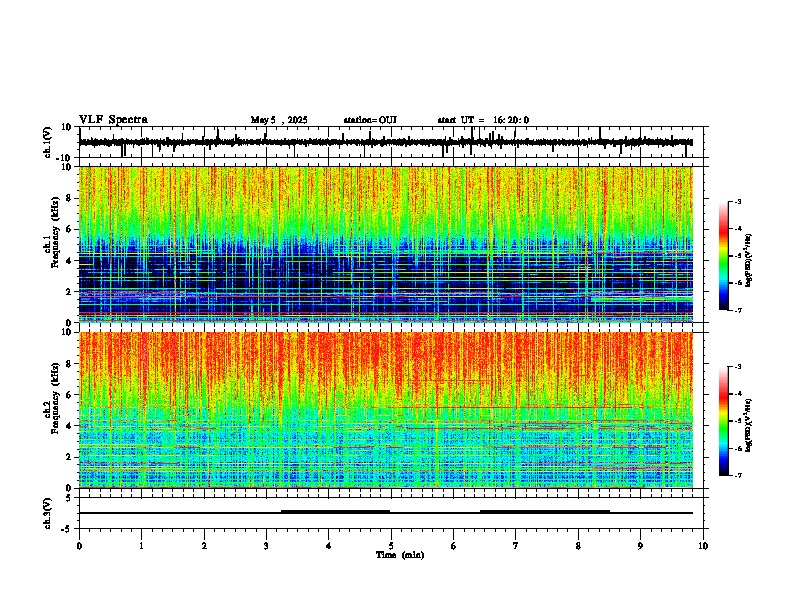Image resolution: width=792 pixels, height=612 pixels.
Task: Click the "VLF Spectra" plot title
Action: pos(113,120)
